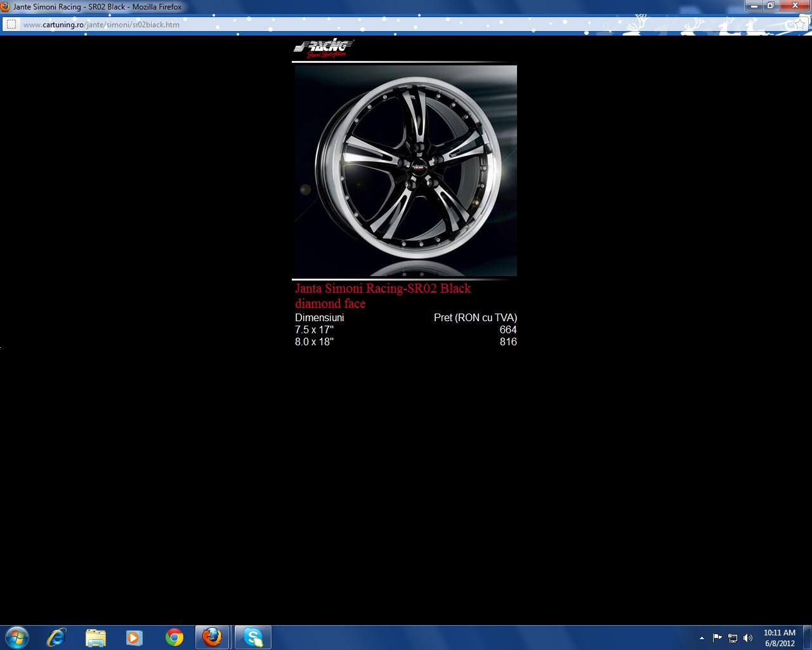Close the Firefox window
Screen dimensions: 812x650
click(x=795, y=6)
